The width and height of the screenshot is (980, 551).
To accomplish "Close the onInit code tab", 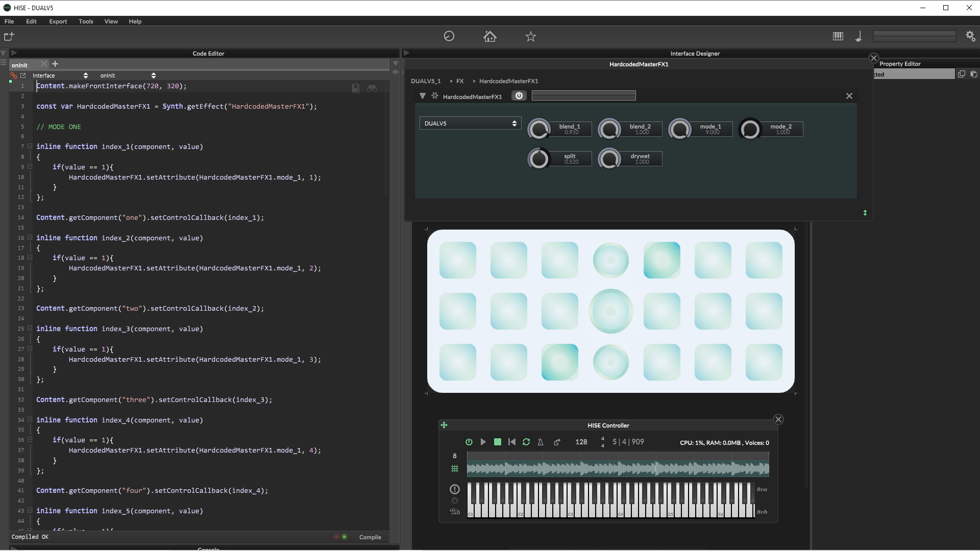I will click(x=44, y=64).
